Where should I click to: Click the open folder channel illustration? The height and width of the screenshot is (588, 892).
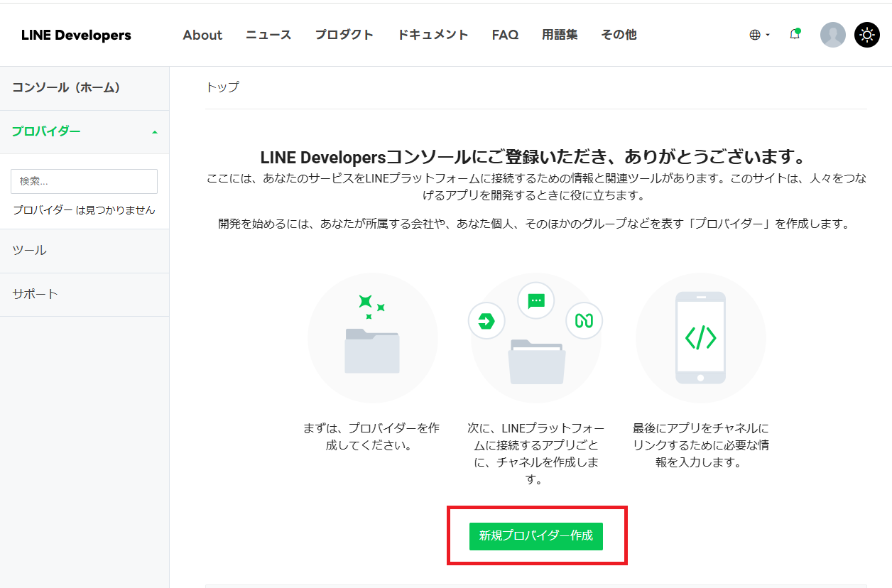[537, 361]
